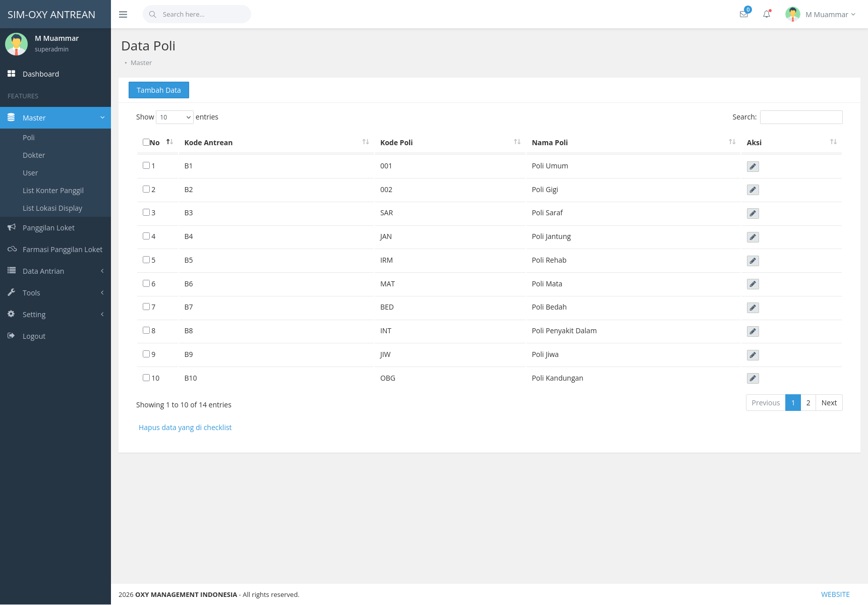Click the edit pencil for Poli Kandungan
The image size is (868, 605).
click(x=753, y=379)
